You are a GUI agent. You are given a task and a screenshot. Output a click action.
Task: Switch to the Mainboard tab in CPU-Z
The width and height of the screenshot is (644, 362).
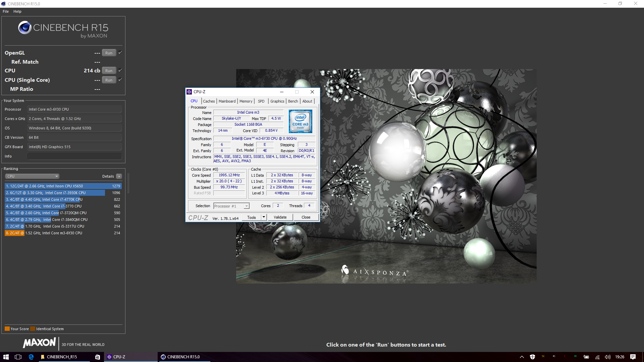pos(227,101)
